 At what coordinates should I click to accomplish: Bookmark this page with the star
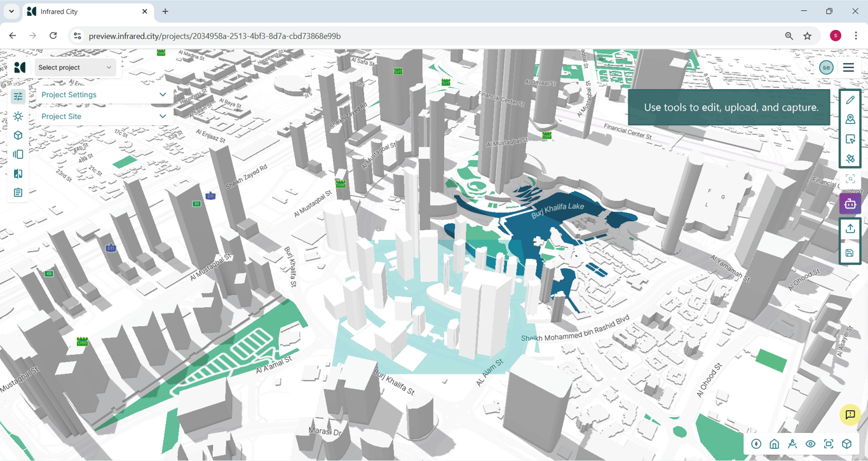(x=808, y=36)
